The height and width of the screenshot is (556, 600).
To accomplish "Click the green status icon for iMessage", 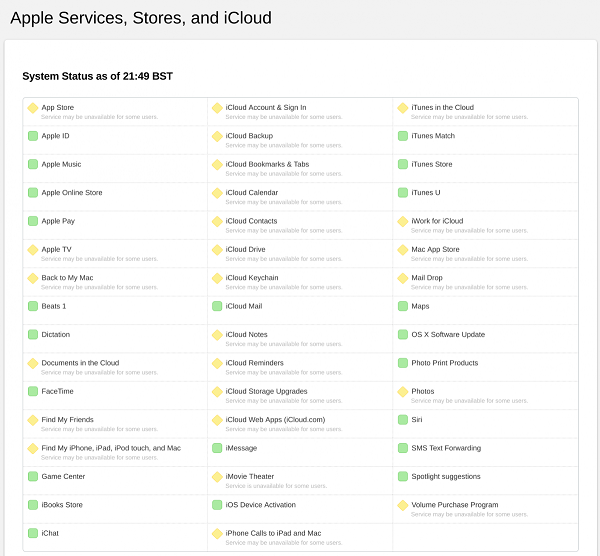I will (x=217, y=448).
